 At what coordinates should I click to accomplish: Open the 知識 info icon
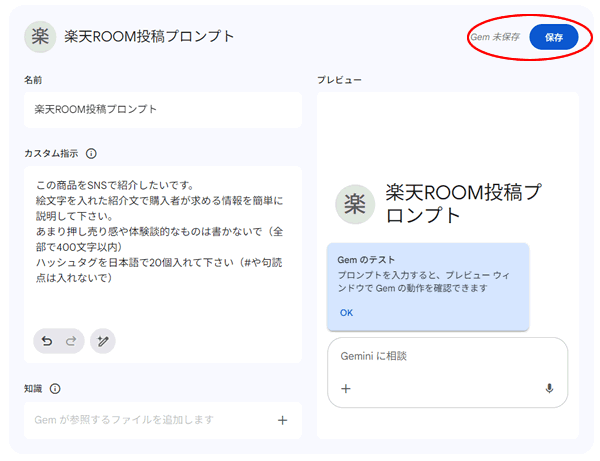click(x=55, y=389)
